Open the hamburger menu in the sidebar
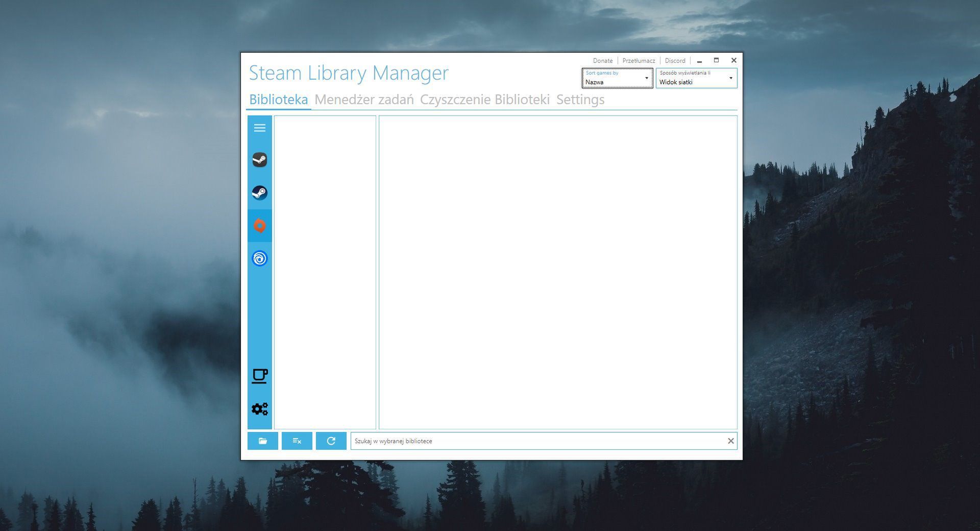Image resolution: width=980 pixels, height=531 pixels. 260,128
